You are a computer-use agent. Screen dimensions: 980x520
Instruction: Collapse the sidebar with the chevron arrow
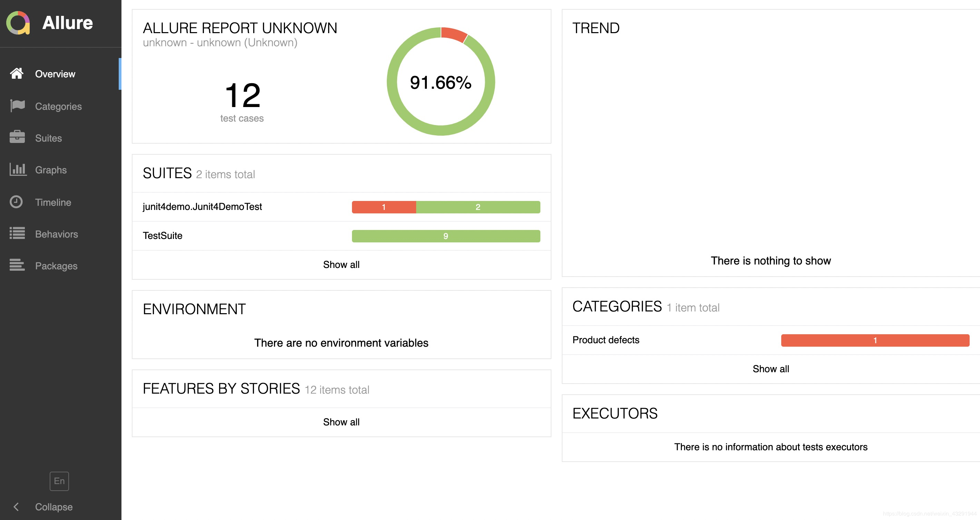(16, 507)
